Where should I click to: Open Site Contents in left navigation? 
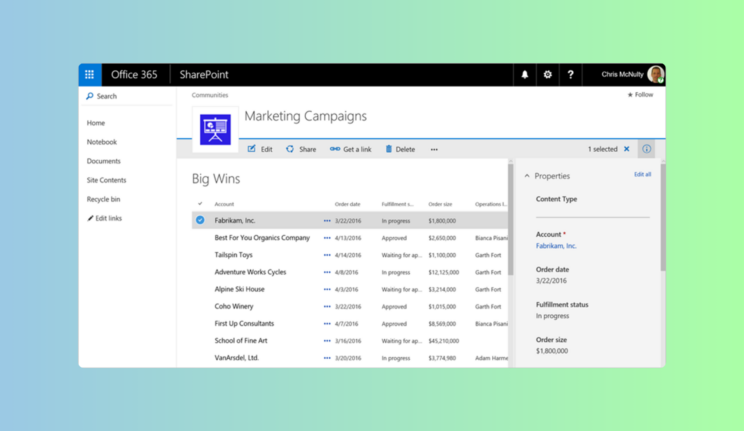tap(106, 180)
